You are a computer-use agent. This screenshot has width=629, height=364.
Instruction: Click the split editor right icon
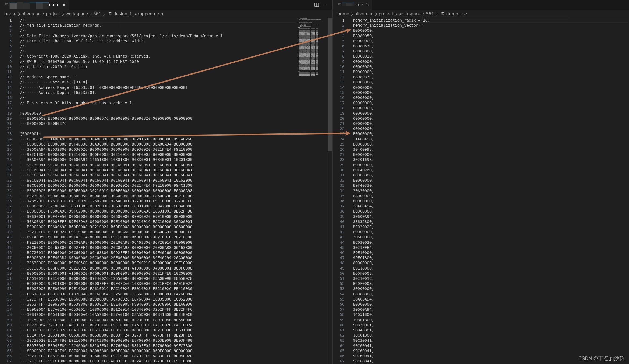coord(316,5)
